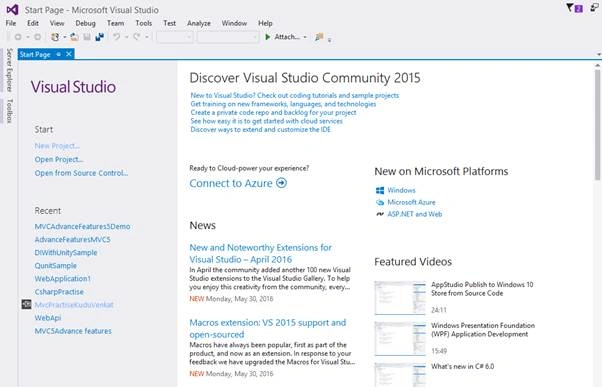
Task: Open the Team menu
Action: [115, 23]
